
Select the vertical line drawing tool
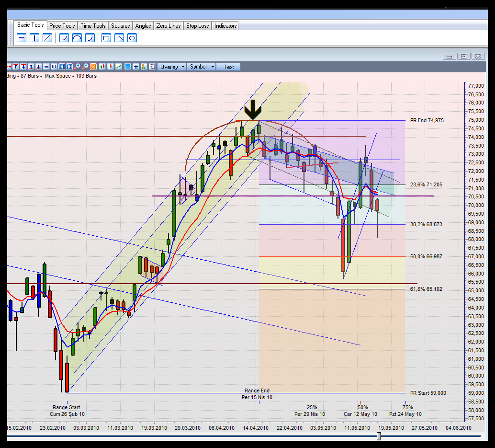tap(34, 38)
